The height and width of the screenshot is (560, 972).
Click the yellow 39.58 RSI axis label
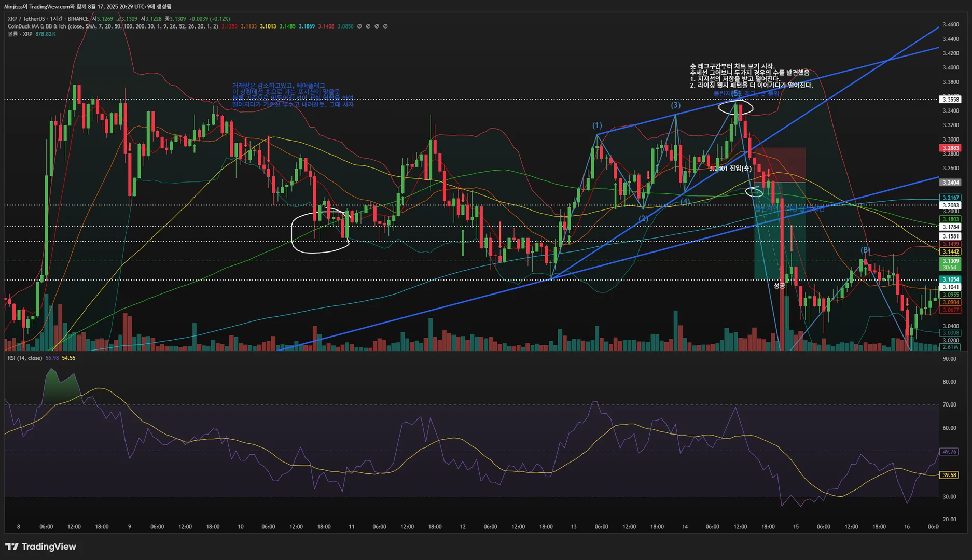(x=950, y=475)
